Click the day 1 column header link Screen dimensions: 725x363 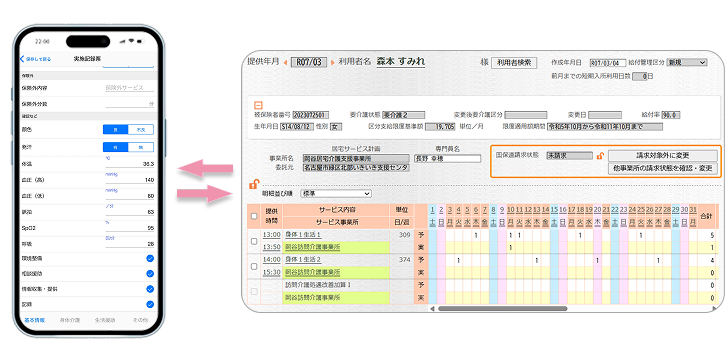[433, 210]
